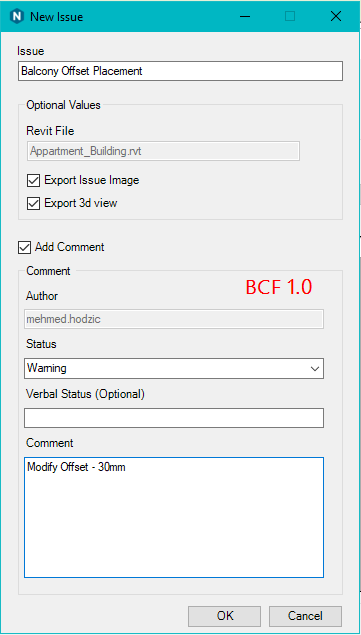This screenshot has width=361, height=635.
Task: Click inside the Comment text area
Action: (174, 517)
